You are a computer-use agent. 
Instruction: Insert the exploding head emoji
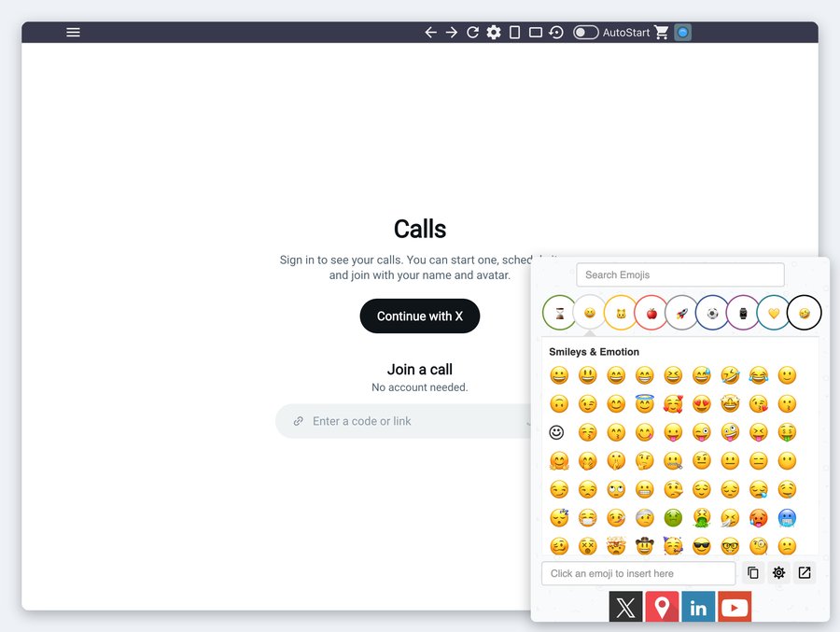tap(616, 546)
